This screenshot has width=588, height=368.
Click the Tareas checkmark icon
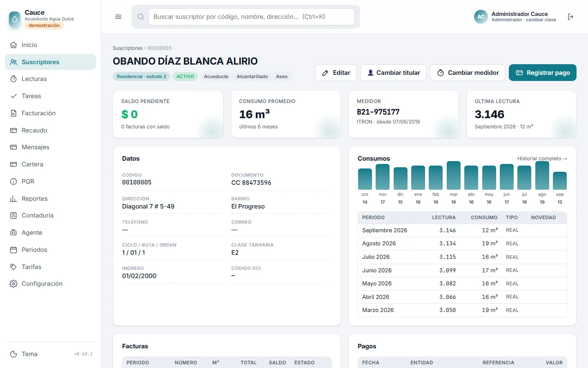coord(13,96)
